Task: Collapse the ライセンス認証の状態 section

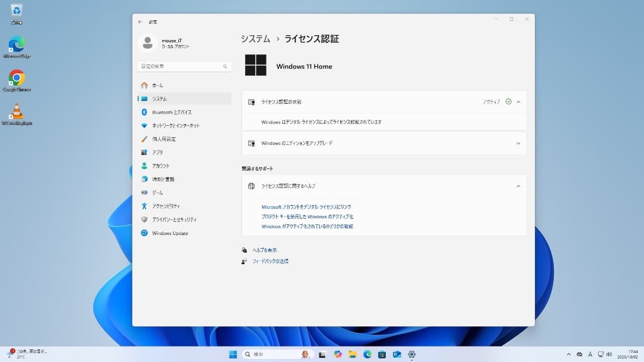Action: [518, 101]
